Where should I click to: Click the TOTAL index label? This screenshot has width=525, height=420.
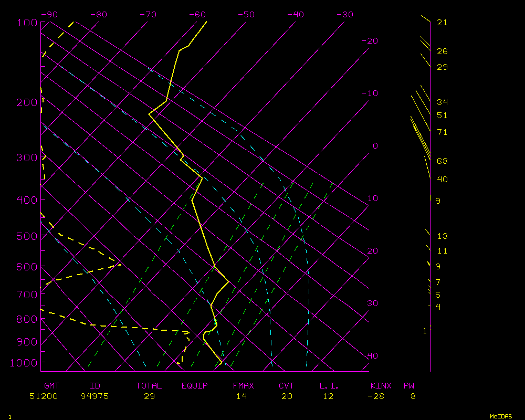click(149, 386)
